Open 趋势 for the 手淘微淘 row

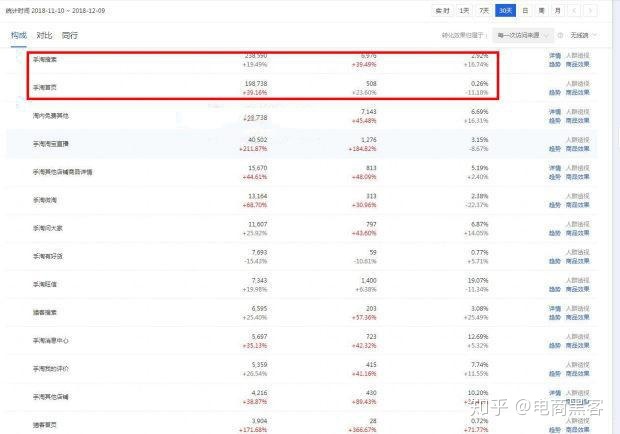[555, 205]
